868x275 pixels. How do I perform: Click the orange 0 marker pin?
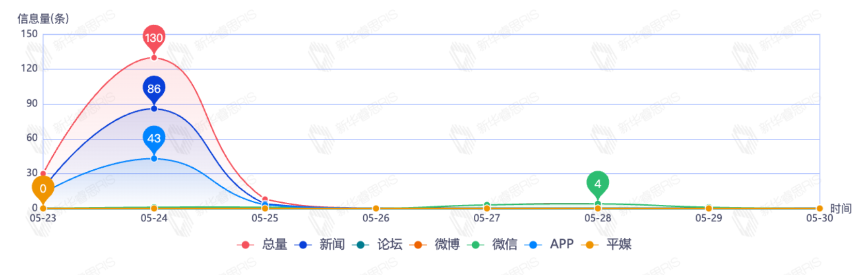(43, 189)
